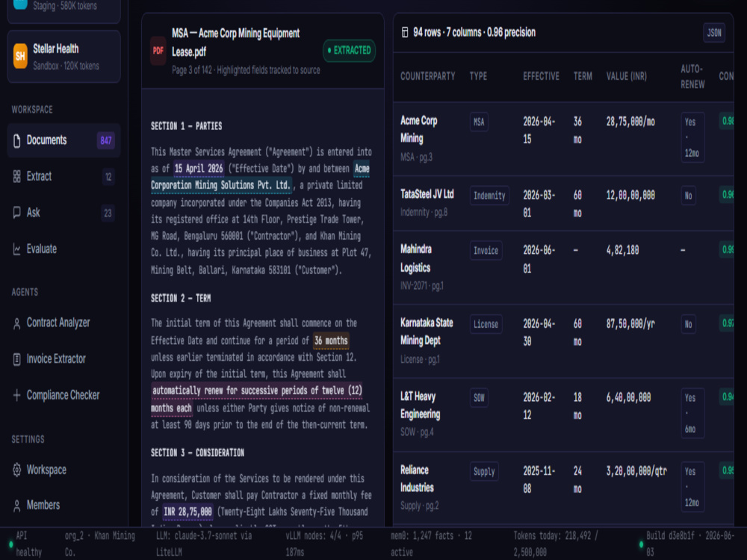Click the License type tag
The height and width of the screenshot is (560, 747).
click(x=486, y=324)
